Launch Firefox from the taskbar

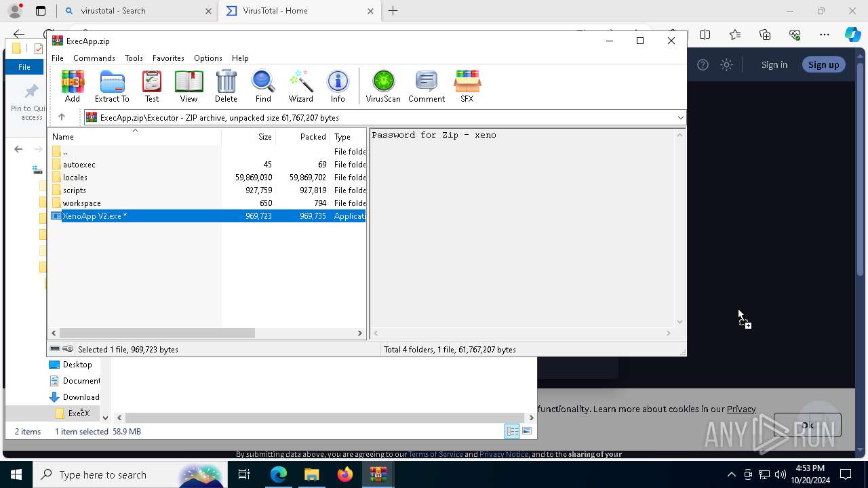pos(345,474)
